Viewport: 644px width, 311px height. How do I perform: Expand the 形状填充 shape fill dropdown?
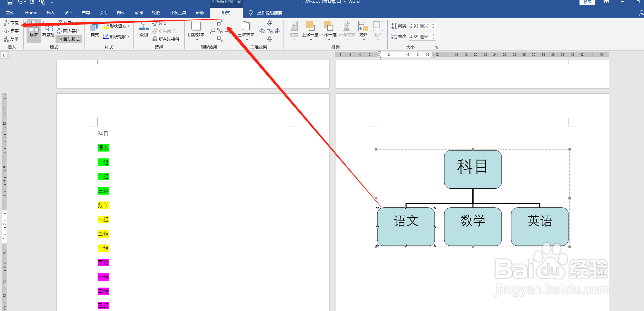[x=128, y=26]
